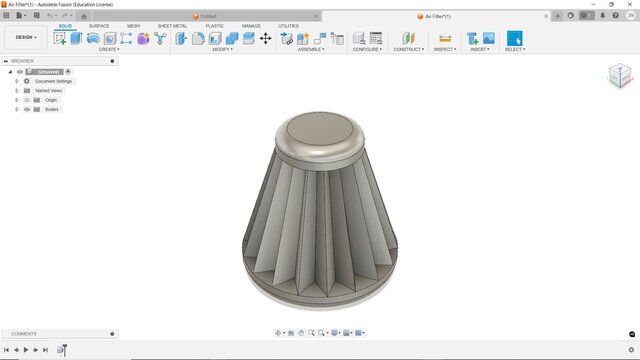Switch to the SHEET METAL tab

pyautogui.click(x=172, y=26)
